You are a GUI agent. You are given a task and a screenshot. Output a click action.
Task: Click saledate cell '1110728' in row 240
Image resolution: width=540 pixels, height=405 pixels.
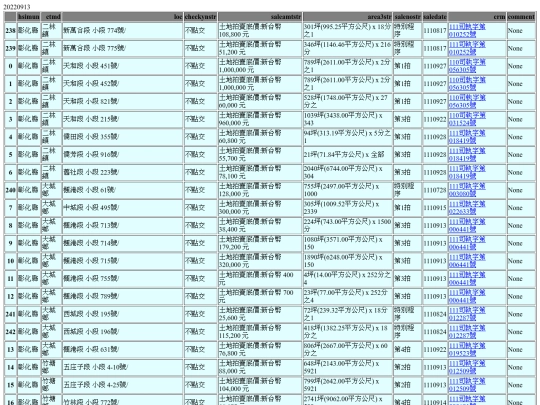[x=435, y=190]
